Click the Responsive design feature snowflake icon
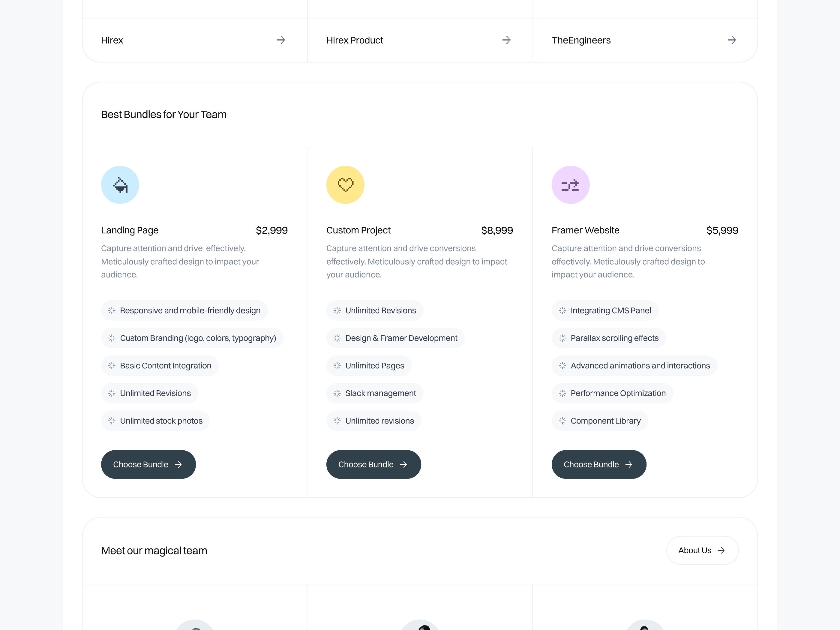 pyautogui.click(x=110, y=310)
